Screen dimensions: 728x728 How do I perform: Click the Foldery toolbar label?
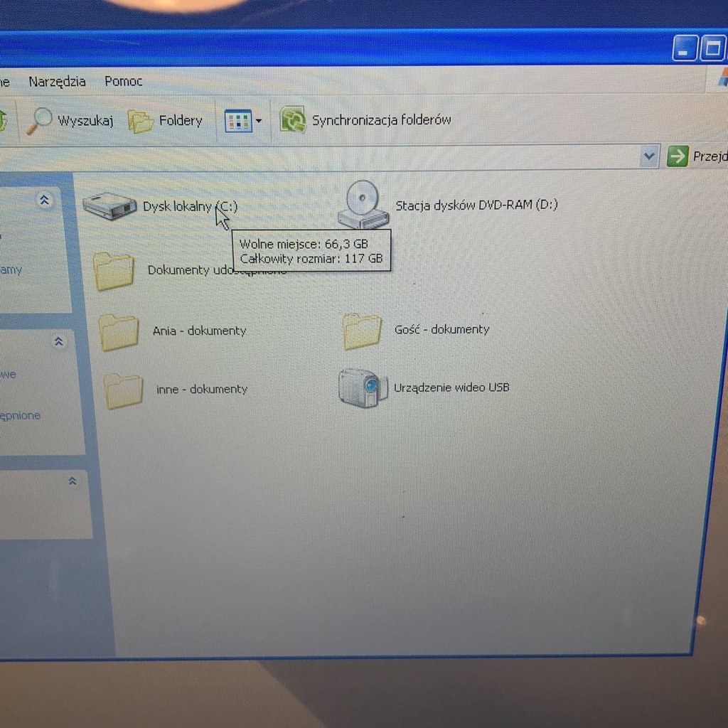[181, 121]
